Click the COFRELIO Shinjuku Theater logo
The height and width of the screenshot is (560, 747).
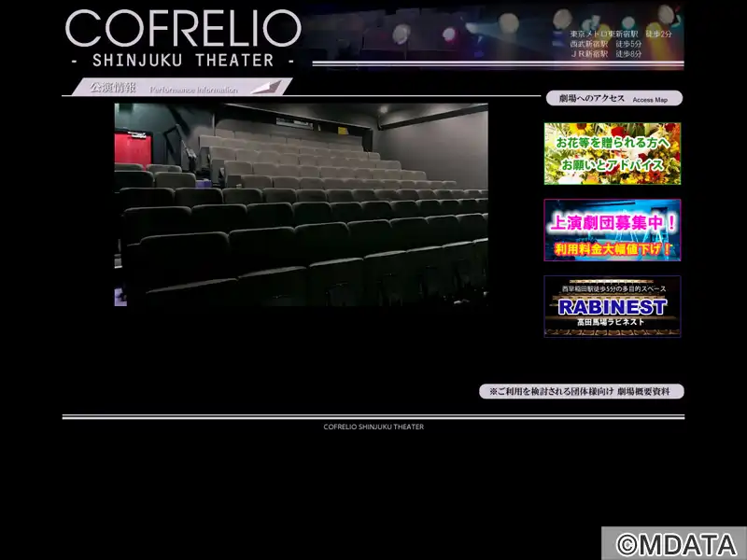[183, 38]
